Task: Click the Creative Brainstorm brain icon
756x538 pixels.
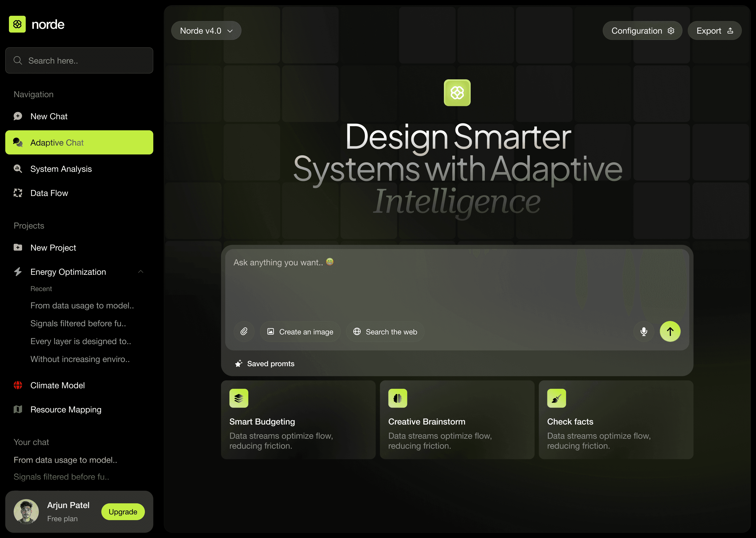Action: [397, 398]
